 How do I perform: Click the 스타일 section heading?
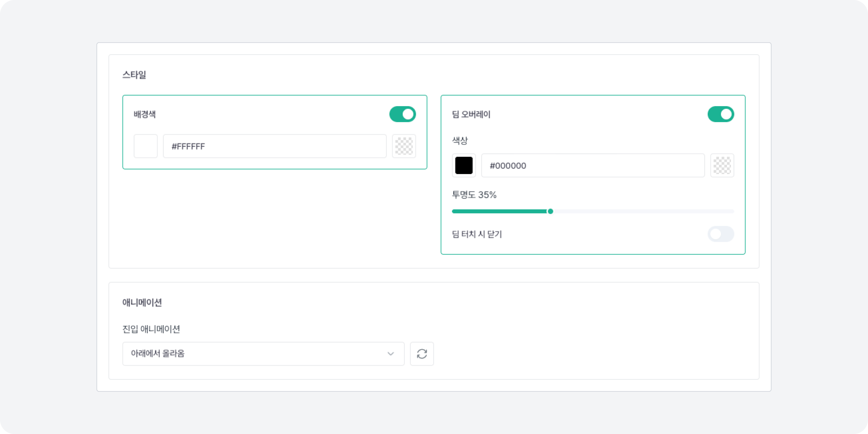coord(134,75)
